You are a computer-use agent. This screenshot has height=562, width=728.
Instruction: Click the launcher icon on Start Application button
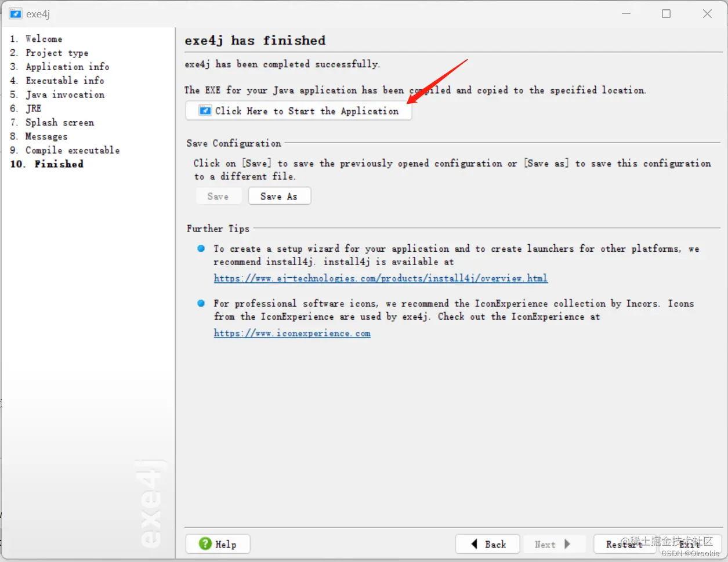tap(205, 110)
